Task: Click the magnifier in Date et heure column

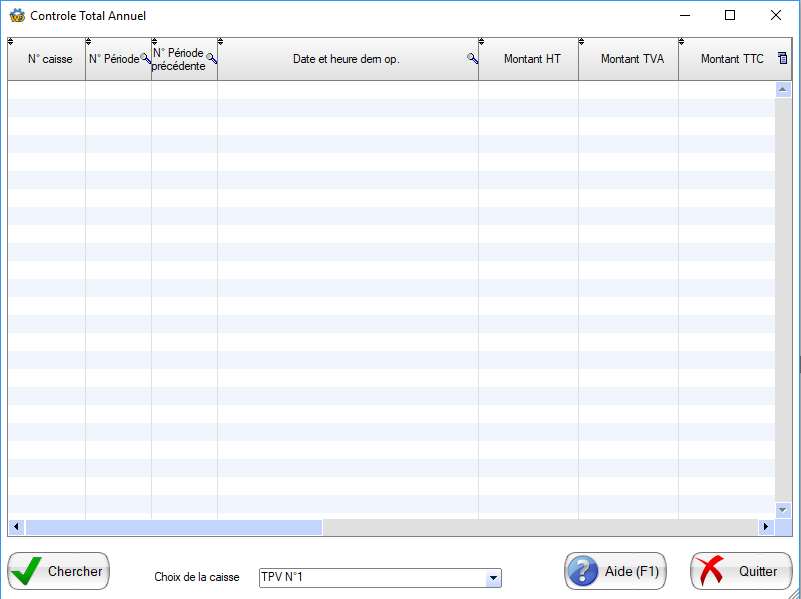Action: 472,59
